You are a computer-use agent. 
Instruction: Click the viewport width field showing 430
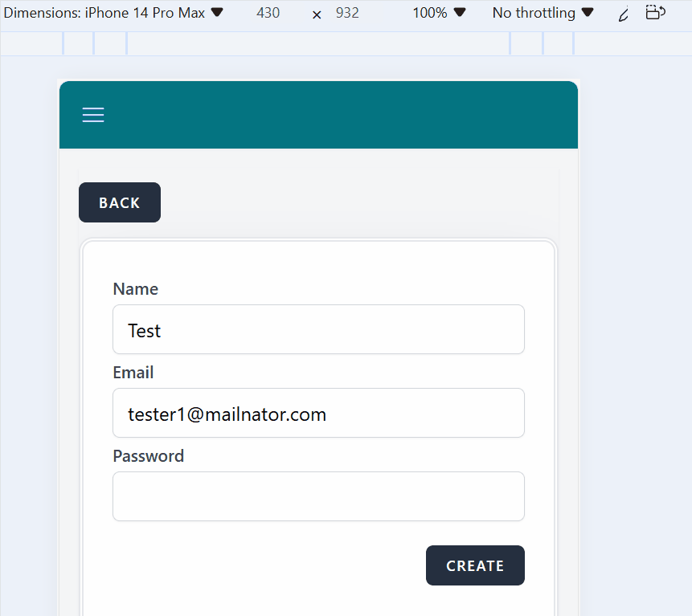point(268,13)
